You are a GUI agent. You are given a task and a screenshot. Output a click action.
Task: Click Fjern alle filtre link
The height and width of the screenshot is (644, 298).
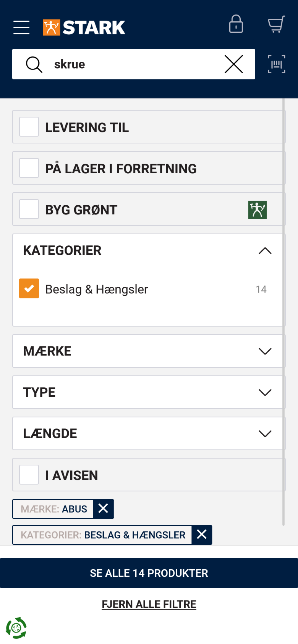point(149,604)
